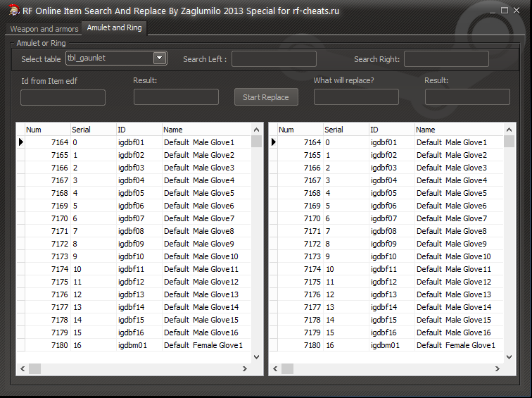
Task: Click the app helmet icon in title bar
Action: 14,10
